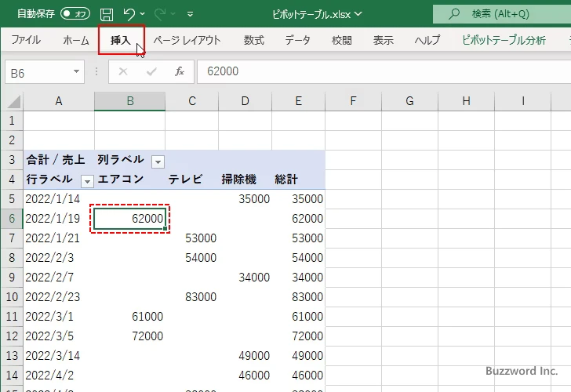The height and width of the screenshot is (392, 571).
Task: Select the date cell 2022/2/23
Action: click(x=59, y=297)
